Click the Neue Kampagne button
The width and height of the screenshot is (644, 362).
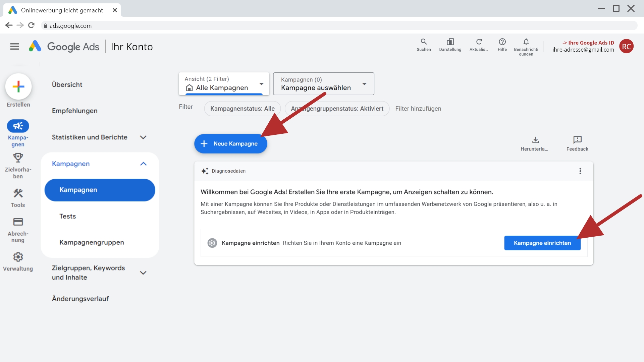click(x=230, y=144)
